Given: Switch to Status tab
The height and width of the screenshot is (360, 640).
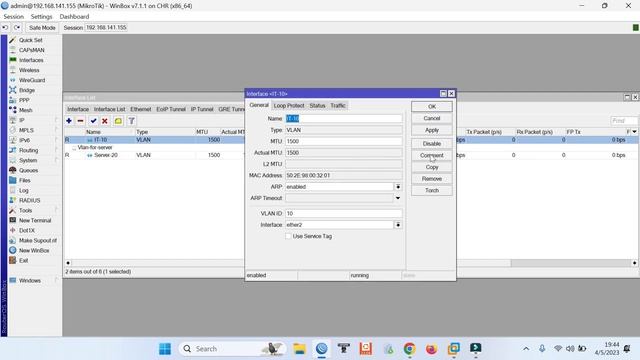Looking at the screenshot, I should coord(317,106).
